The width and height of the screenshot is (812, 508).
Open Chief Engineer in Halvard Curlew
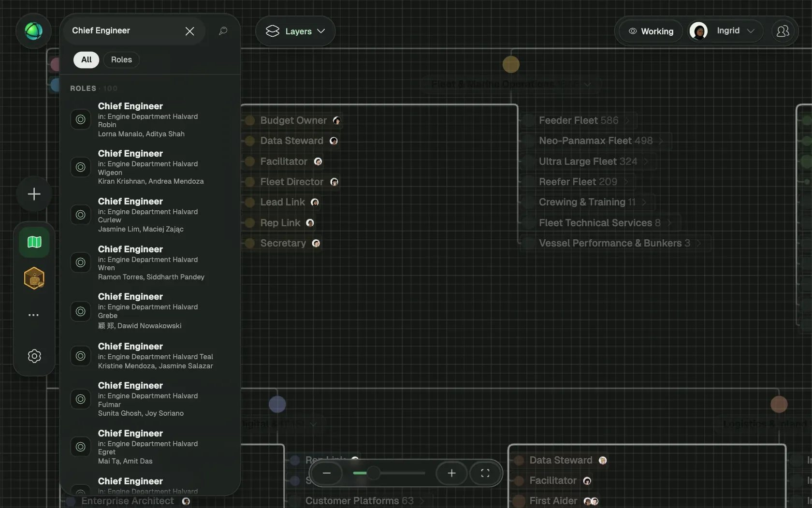coord(150,215)
